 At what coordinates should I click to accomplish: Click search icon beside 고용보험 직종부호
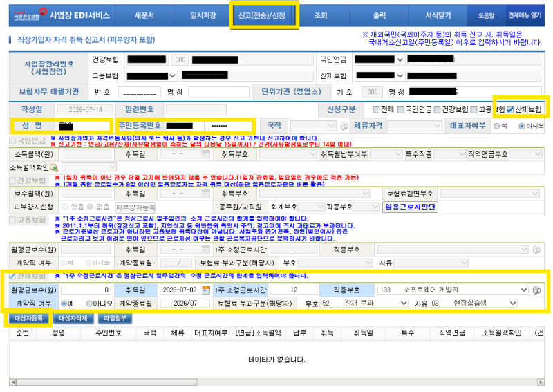click(537, 250)
